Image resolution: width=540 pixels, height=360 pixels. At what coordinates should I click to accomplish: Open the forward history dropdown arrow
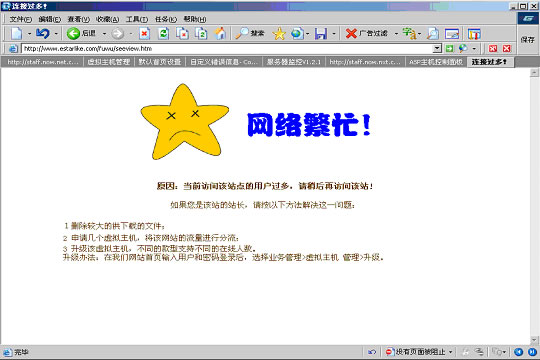tap(131, 33)
